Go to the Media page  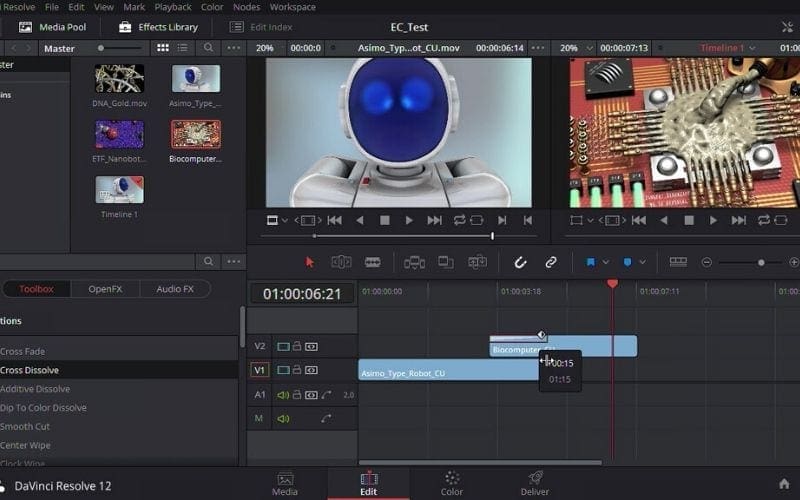point(285,484)
